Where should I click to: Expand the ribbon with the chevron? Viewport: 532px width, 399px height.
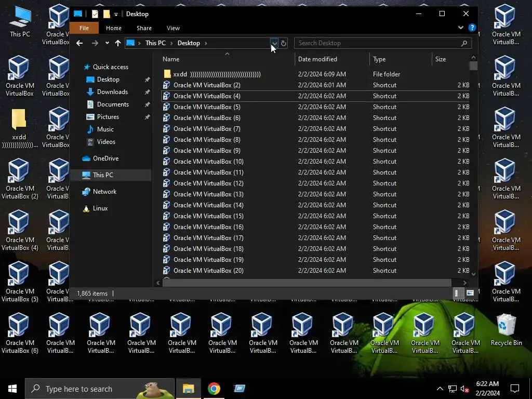(460, 28)
